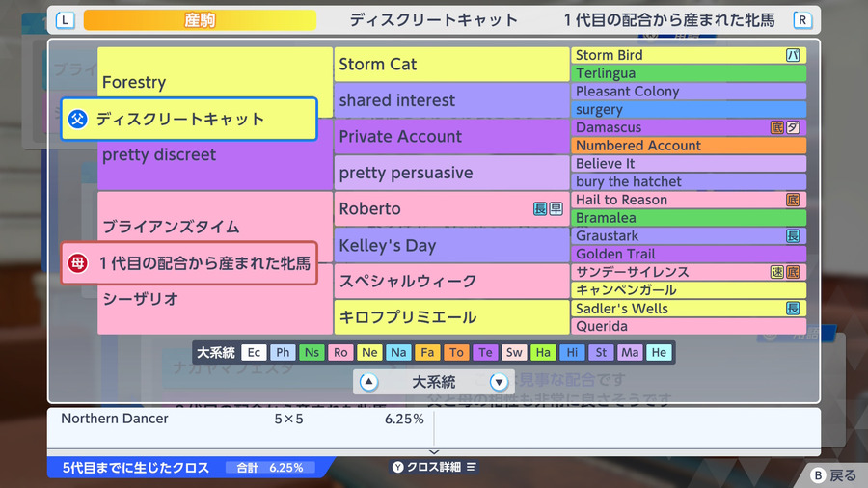
Task: Click the Ph lineage swatch
Action: pos(283,352)
